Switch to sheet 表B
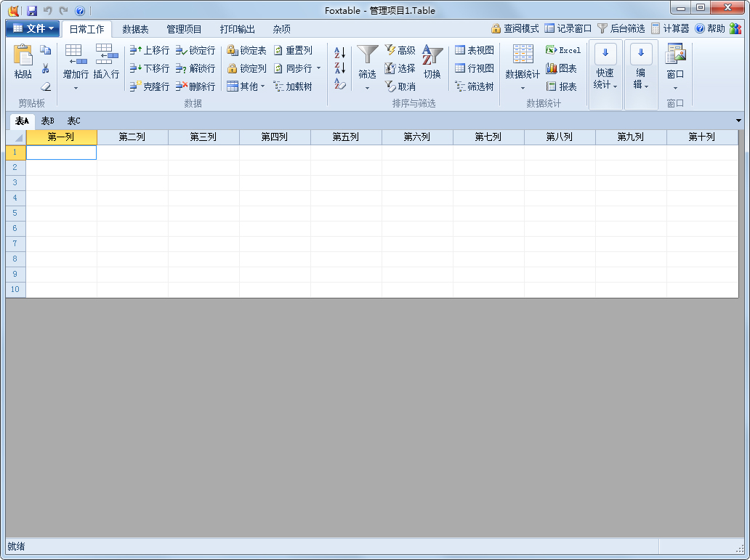 pos(46,121)
